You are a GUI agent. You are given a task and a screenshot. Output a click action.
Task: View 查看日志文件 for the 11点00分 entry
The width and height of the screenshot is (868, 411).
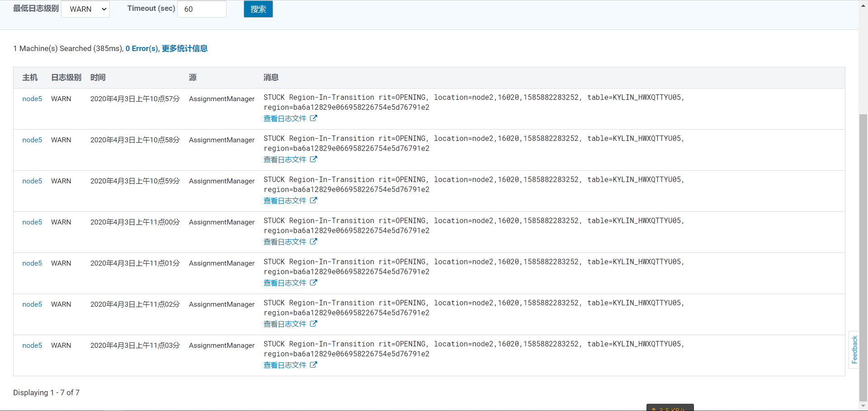point(285,242)
